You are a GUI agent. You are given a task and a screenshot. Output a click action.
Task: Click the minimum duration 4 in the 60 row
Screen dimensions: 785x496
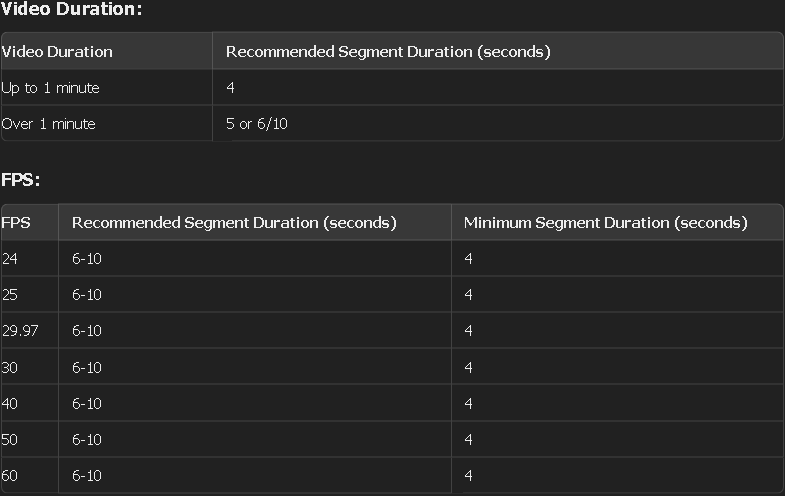coord(468,475)
